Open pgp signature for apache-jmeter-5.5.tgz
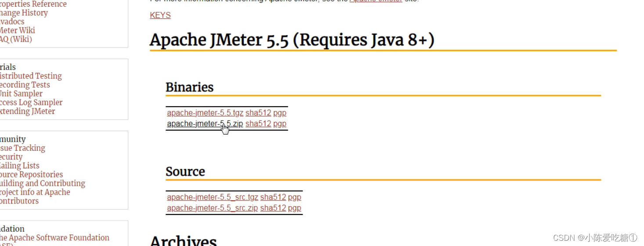This screenshot has height=246, width=644. pyautogui.click(x=280, y=113)
